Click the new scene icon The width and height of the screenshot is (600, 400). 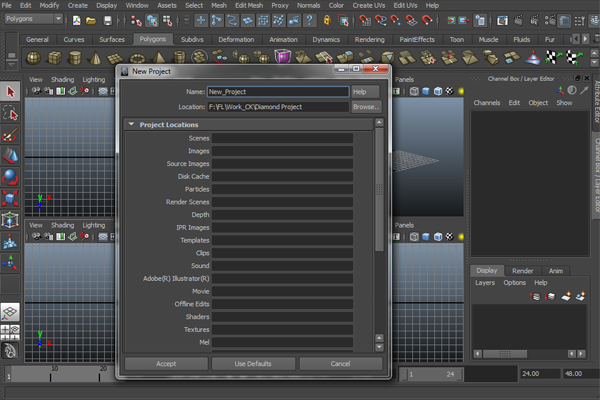77,20
